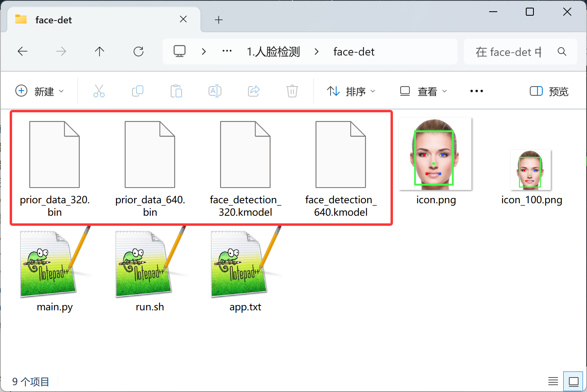Expand the chevron after 1.人脸检测
The height and width of the screenshot is (392, 587).
coord(316,52)
